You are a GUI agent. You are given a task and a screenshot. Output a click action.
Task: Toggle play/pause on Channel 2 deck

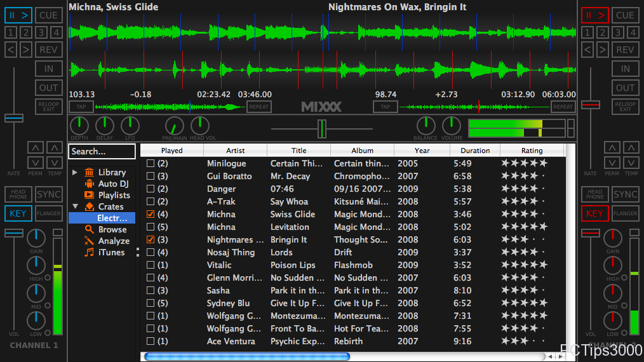[594, 15]
